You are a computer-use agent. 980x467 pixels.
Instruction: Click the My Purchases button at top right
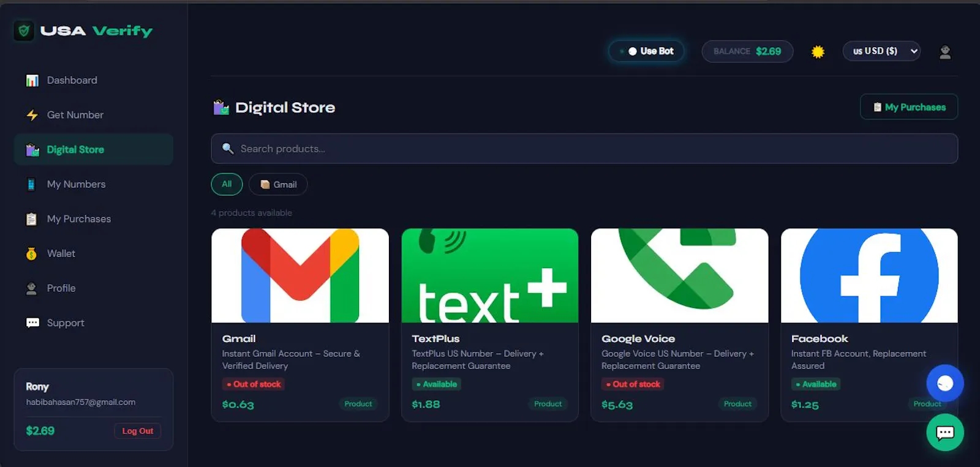tap(909, 107)
